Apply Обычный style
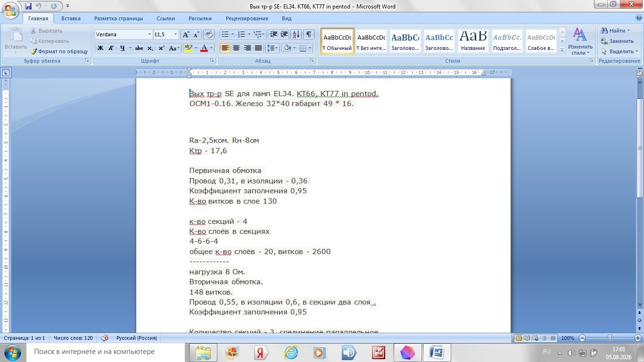The height and width of the screenshot is (362, 644). [x=338, y=41]
